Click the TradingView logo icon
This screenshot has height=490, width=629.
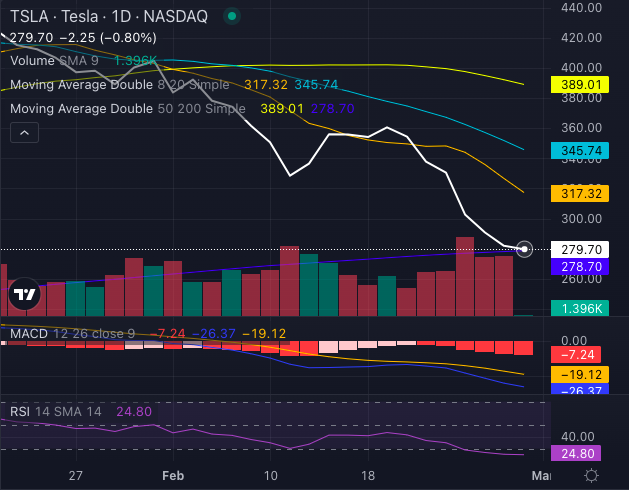tap(25, 294)
